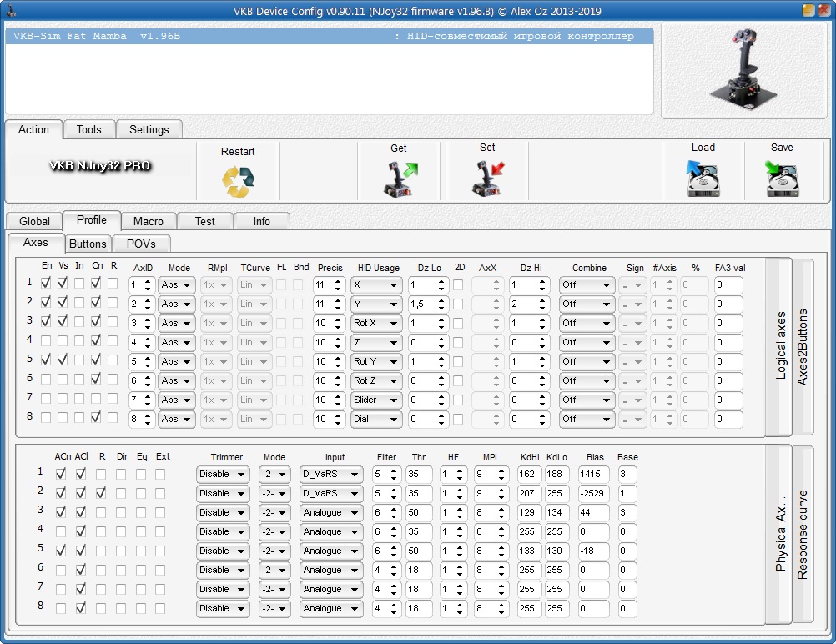Click Dz Hi stepper for logical axis 2
The image size is (836, 644).
tap(542, 304)
